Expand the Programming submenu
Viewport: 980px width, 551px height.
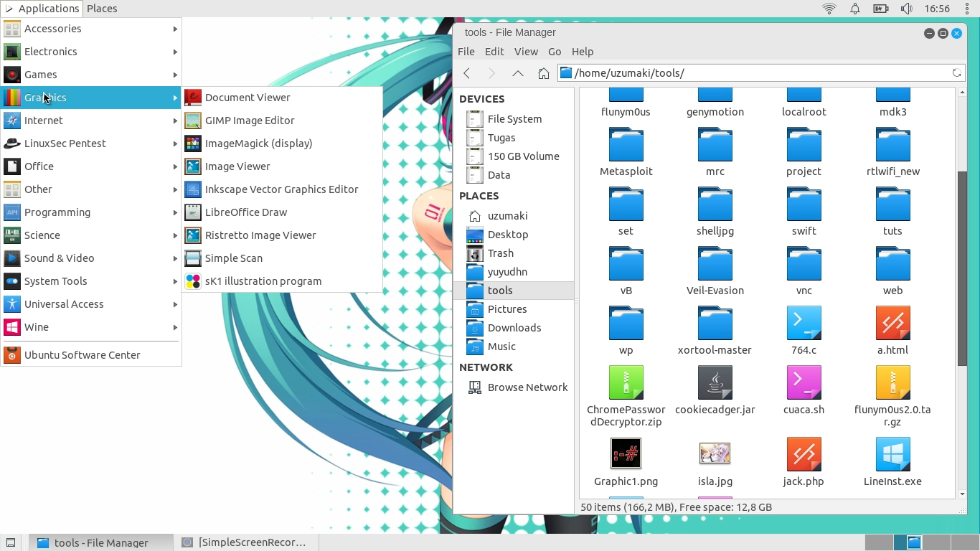click(91, 212)
